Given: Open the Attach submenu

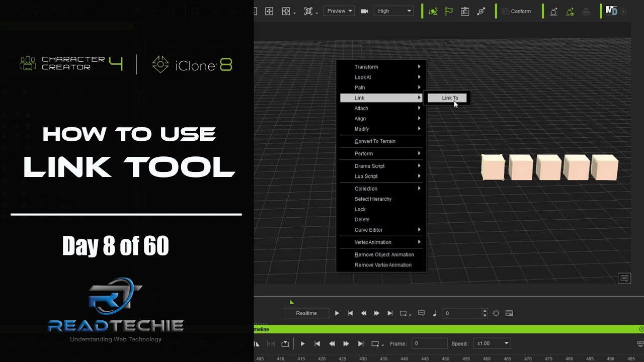Looking at the screenshot, I should click(381, 108).
